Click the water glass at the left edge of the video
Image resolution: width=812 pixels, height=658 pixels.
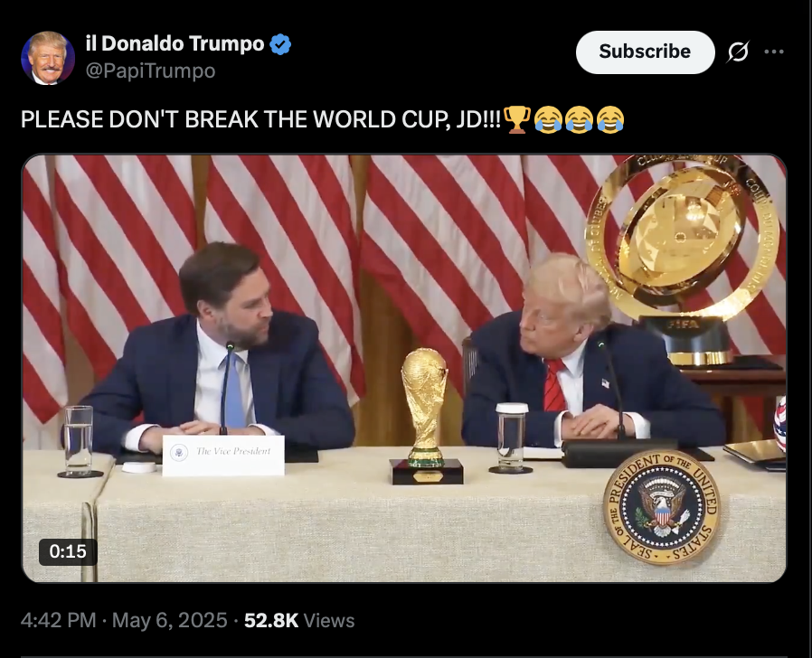pos(80,442)
